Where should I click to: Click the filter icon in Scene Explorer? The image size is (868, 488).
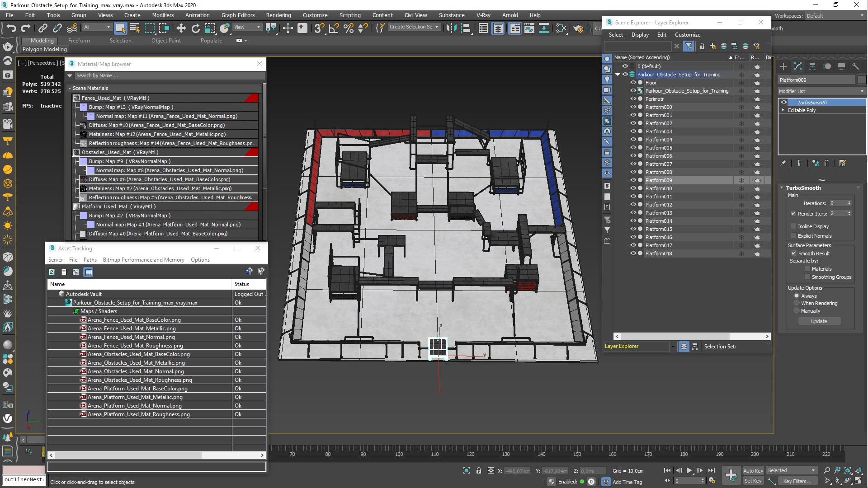689,46
